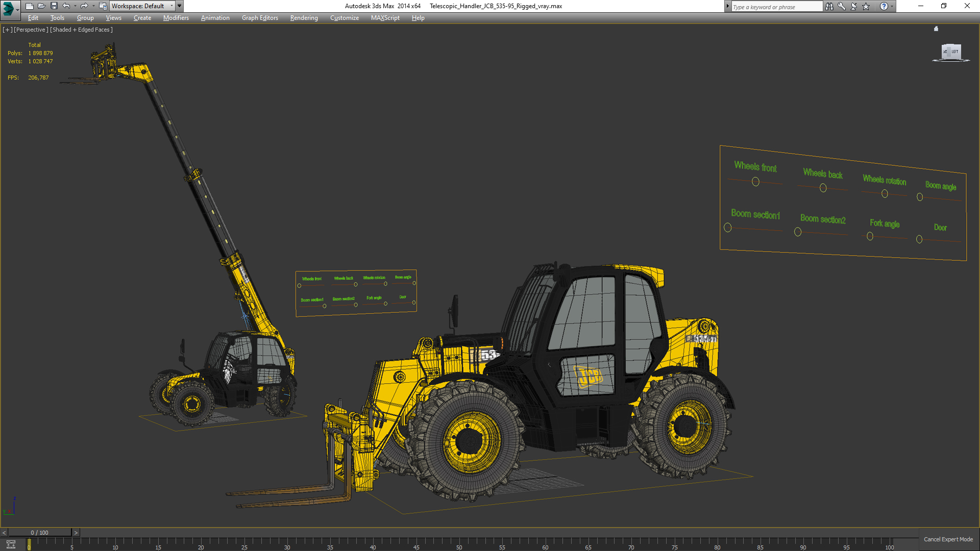Click Cancel Expert Mode button

tap(948, 539)
